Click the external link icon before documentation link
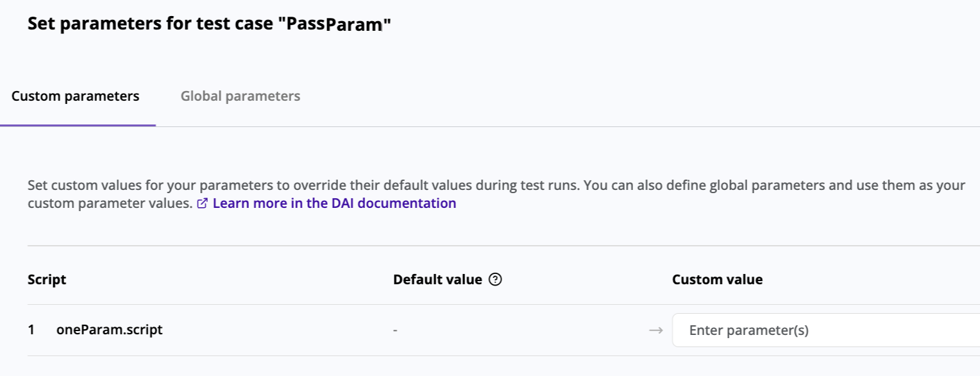Screen dimensions: 980x376 [x=203, y=203]
